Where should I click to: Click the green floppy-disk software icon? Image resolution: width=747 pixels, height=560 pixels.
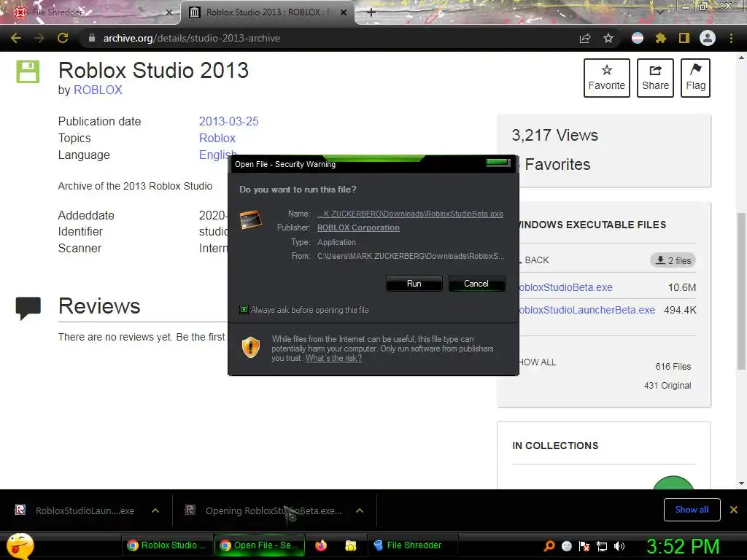[x=28, y=71]
